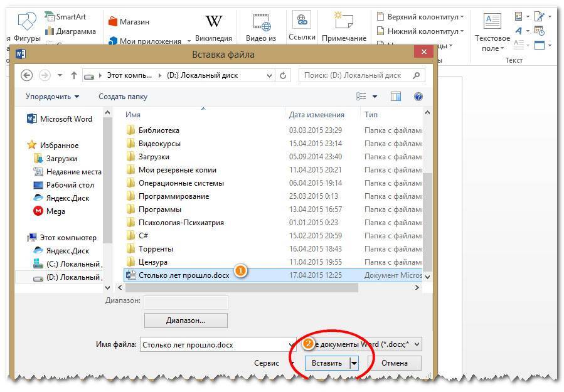Add a comment with Примечание icon
The image size is (564, 392).
(344, 22)
